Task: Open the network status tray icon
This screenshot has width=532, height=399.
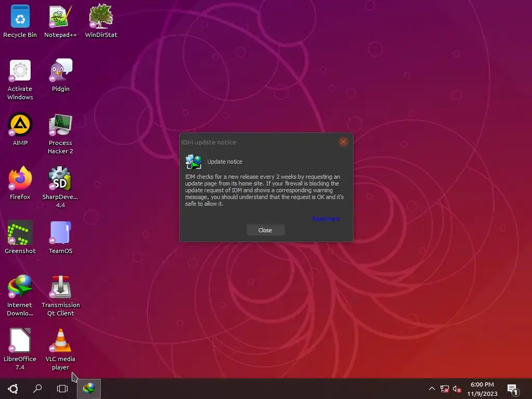Action: pyautogui.click(x=445, y=389)
